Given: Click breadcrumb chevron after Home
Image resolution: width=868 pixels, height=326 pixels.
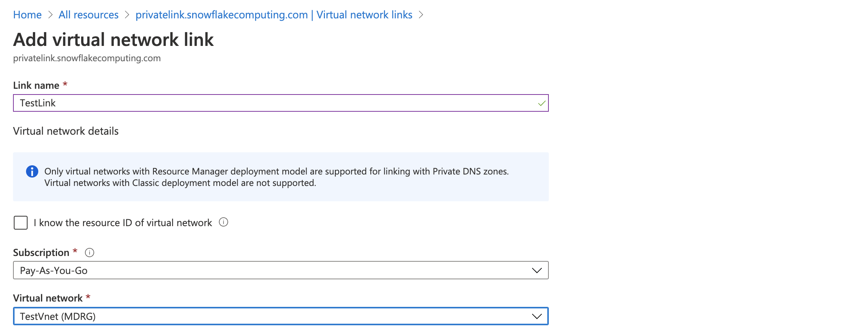Looking at the screenshot, I should [50, 15].
